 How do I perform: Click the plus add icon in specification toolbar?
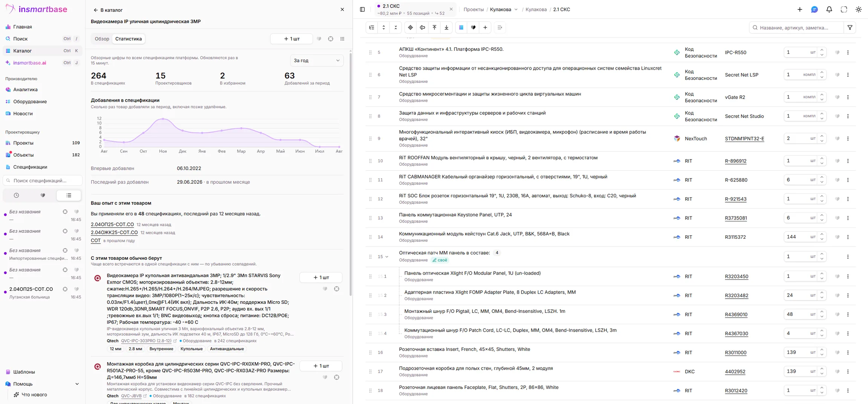coord(485,27)
